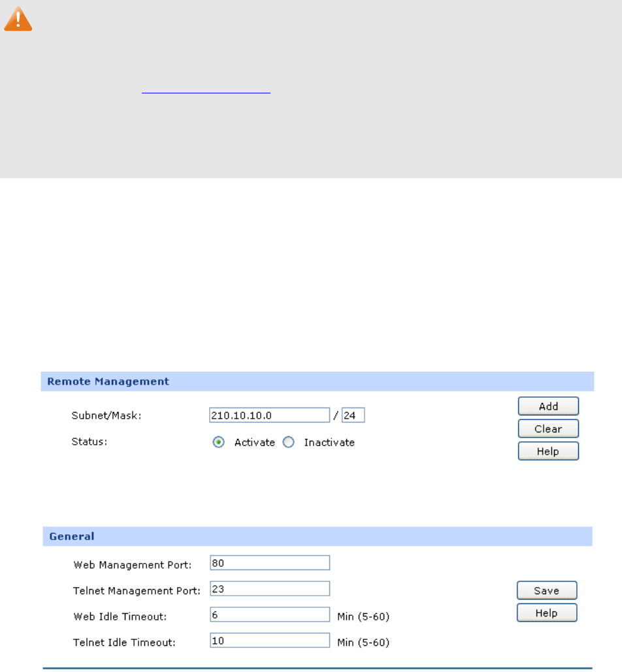The image size is (622, 672).
Task: Select the Activate radio button
Action: tap(219, 442)
